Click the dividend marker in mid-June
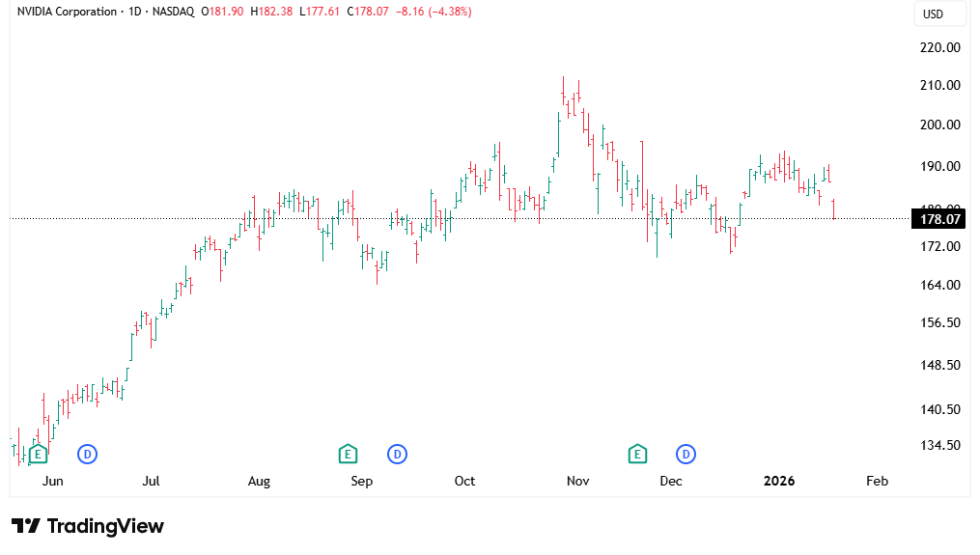This screenshot has width=980, height=555. pyautogui.click(x=88, y=454)
